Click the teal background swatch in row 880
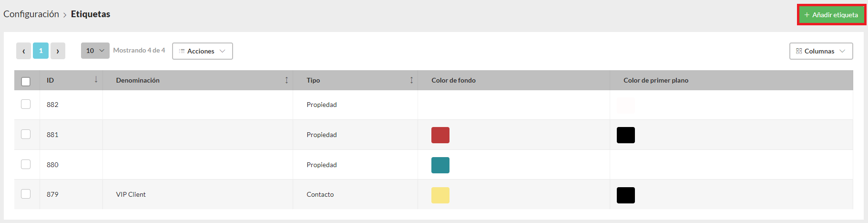Image resolution: width=868 pixels, height=223 pixels. pos(440,165)
